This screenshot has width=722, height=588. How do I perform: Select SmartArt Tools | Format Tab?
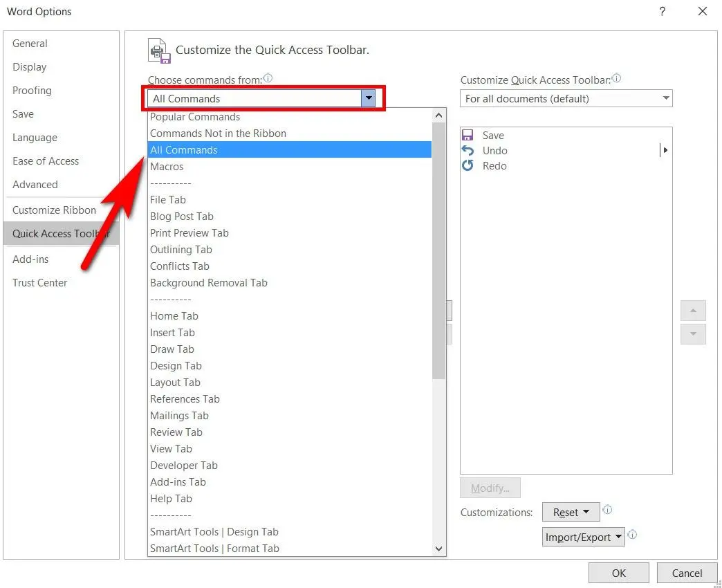(x=290, y=549)
